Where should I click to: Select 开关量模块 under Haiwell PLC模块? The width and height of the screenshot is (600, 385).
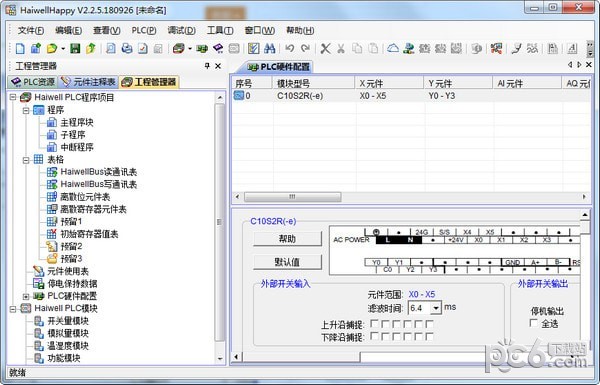68,321
